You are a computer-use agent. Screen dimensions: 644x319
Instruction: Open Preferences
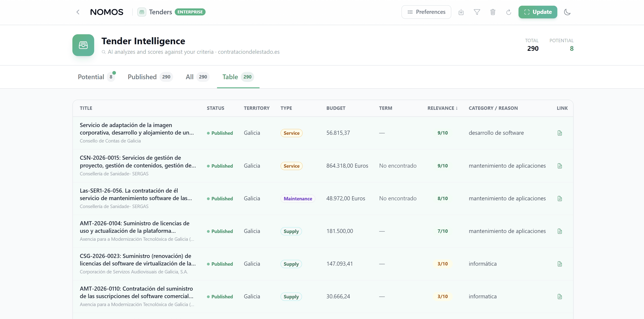[x=426, y=12]
